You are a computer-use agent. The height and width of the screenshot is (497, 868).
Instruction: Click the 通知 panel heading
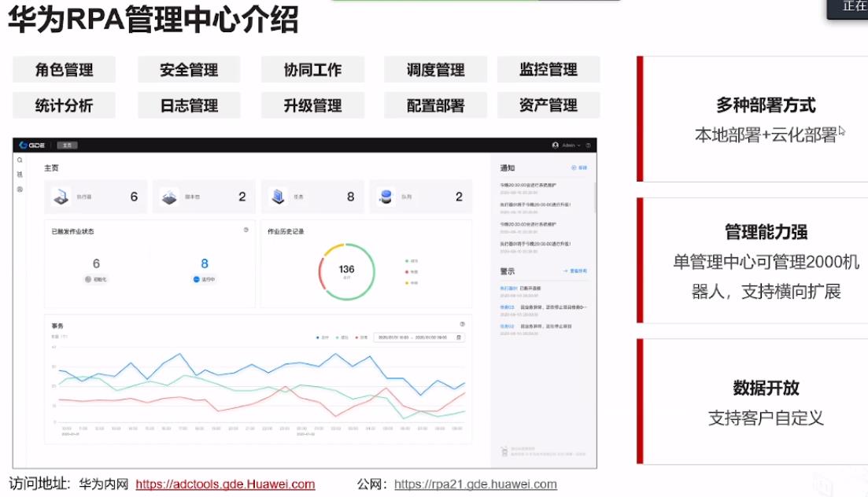[507, 168]
